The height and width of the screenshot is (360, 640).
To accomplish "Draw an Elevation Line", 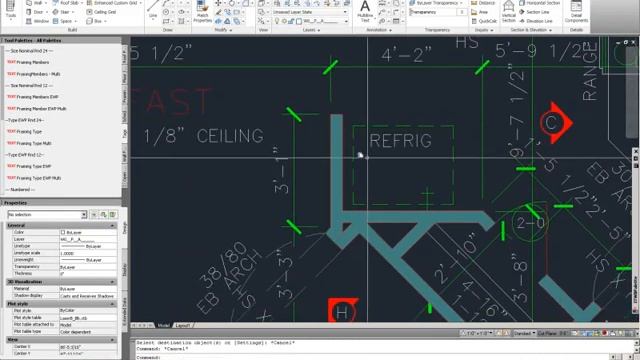I will click(536, 21).
